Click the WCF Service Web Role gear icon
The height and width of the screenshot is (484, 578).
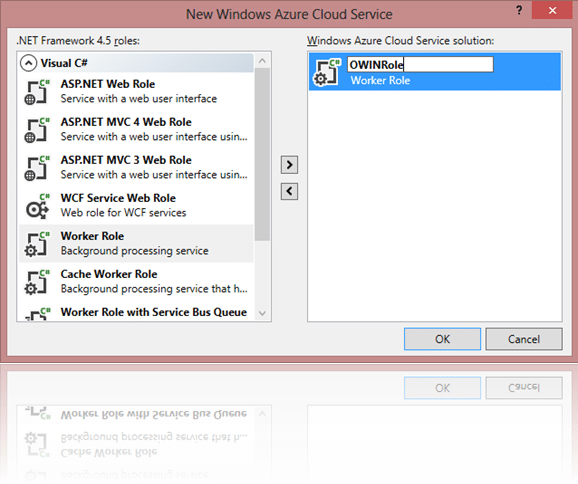[x=37, y=206]
